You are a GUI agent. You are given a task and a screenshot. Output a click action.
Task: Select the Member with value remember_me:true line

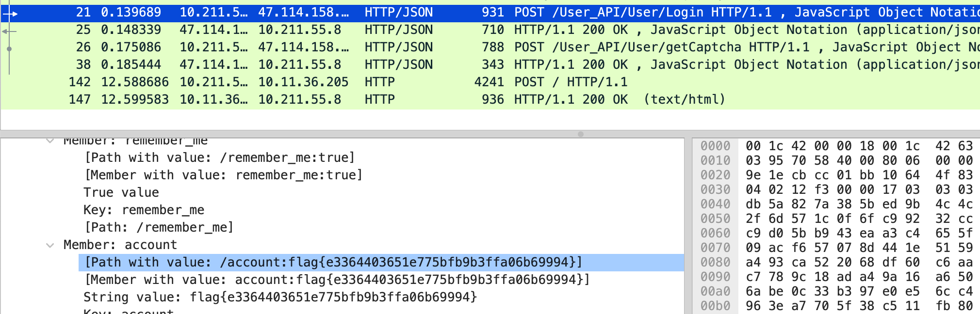point(224,175)
